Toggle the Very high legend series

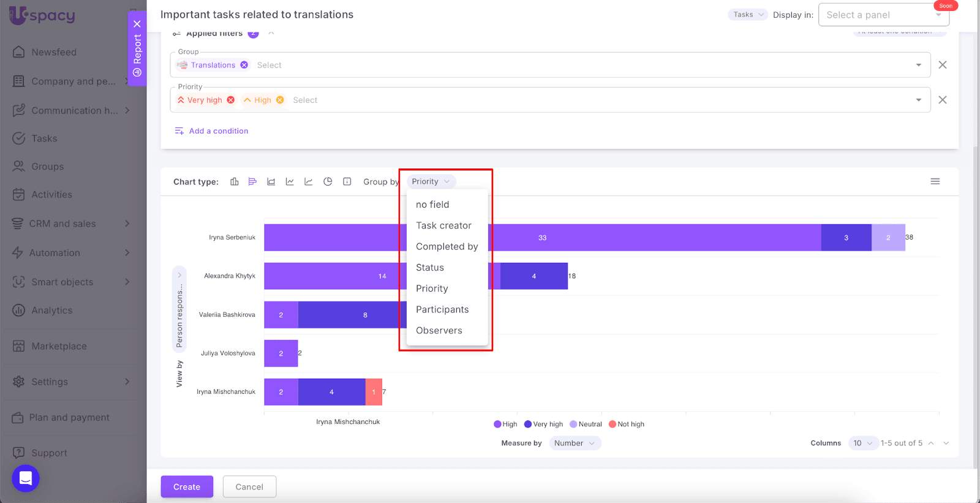coord(543,424)
